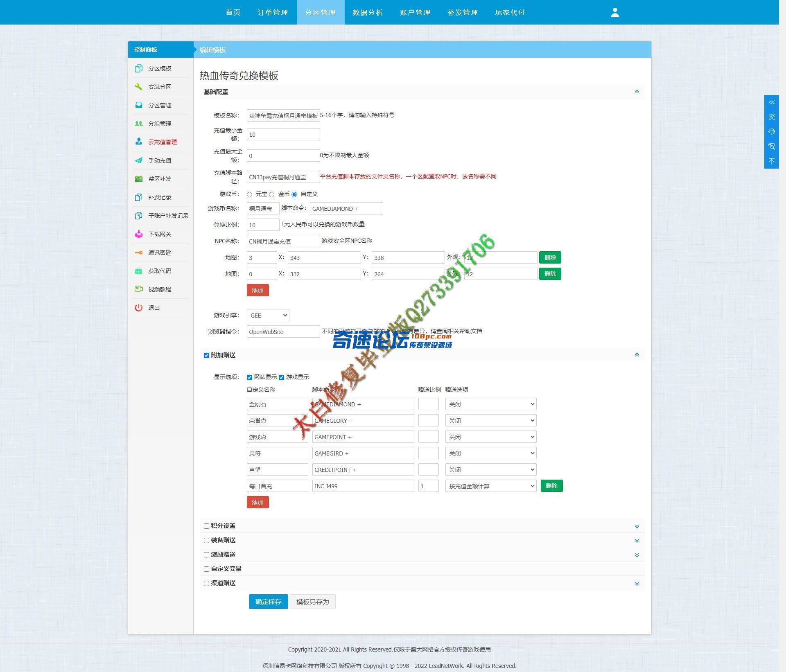Open the 赠送选项 dropdown for 金刚石
The width and height of the screenshot is (786, 672).
pyautogui.click(x=491, y=404)
